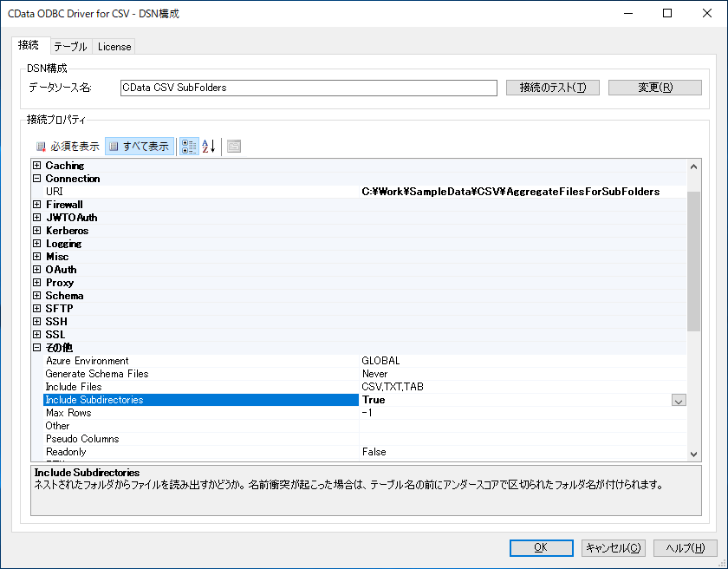Collapse the その他 category
This screenshot has width=728, height=569.
coord(37,348)
